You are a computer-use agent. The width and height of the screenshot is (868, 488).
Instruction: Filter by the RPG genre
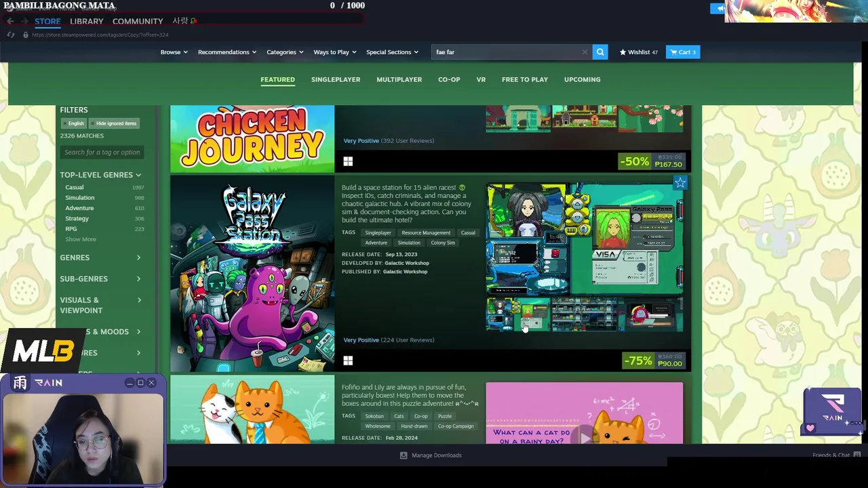click(71, 229)
